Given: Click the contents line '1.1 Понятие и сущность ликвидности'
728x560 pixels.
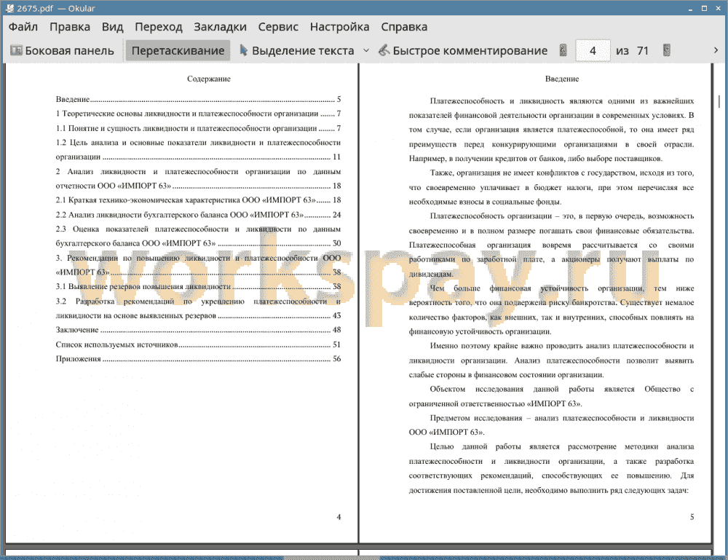Looking at the screenshot, I should pos(198,128).
